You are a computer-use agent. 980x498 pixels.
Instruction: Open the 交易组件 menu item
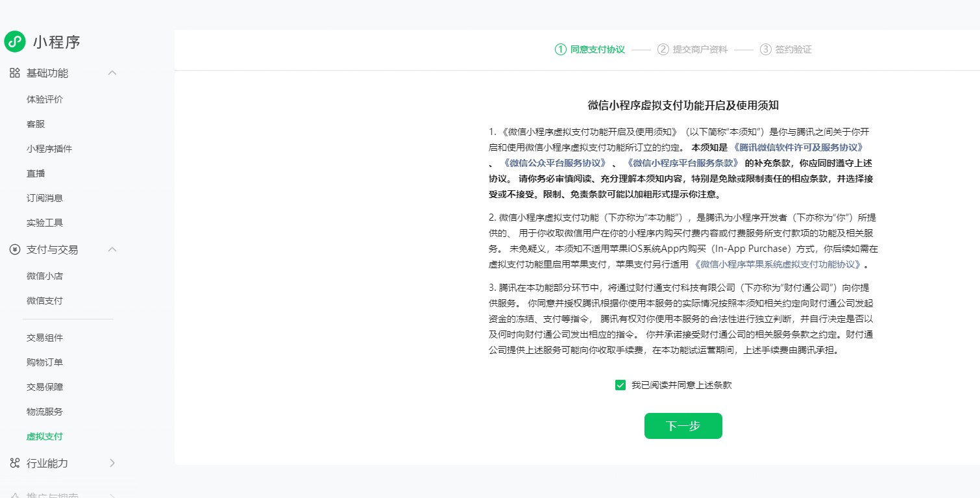pos(45,338)
